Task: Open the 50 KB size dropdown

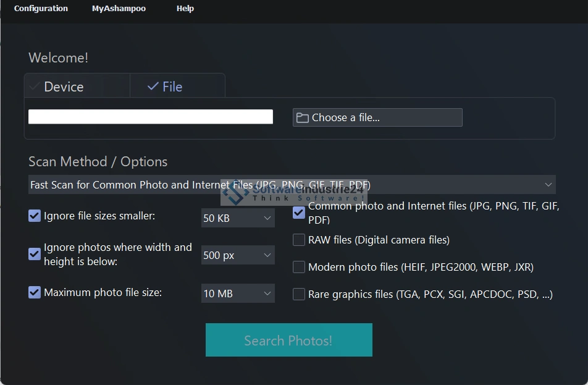Action: 238,218
